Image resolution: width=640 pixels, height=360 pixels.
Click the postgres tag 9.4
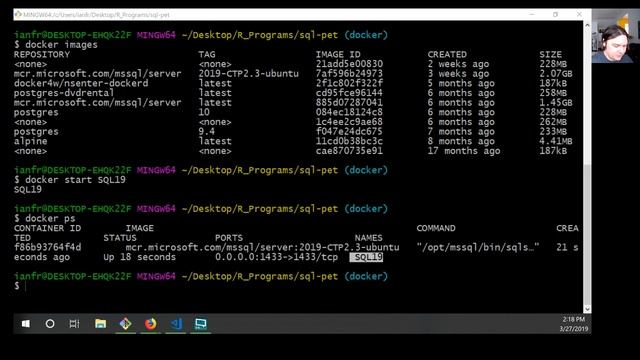pyautogui.click(x=207, y=132)
